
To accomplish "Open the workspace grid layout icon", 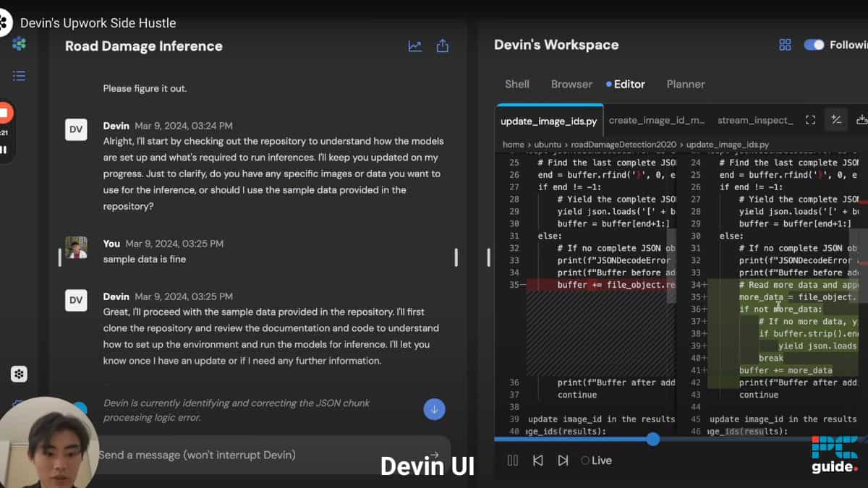I will coord(785,45).
